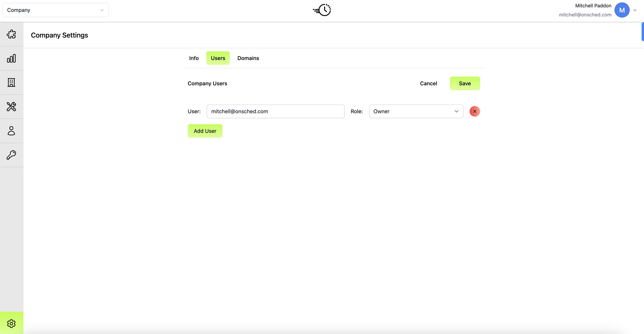Click the Add User button

(205, 131)
